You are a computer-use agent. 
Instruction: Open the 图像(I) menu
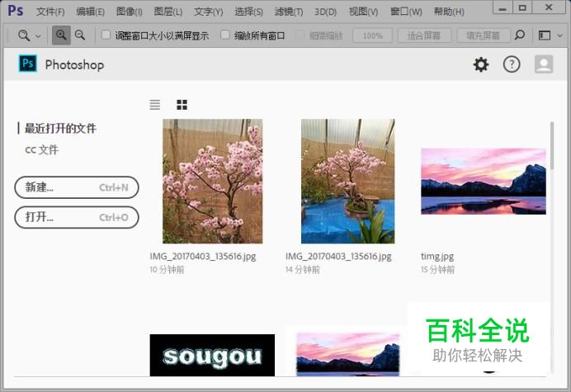point(129,12)
